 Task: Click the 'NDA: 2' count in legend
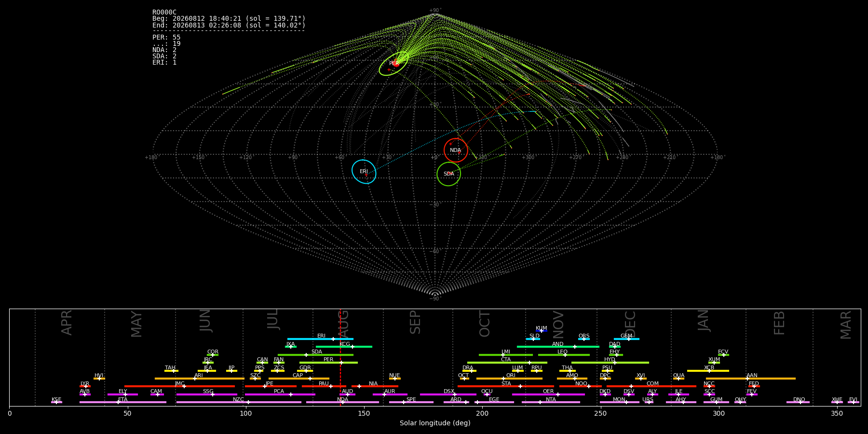164,50
